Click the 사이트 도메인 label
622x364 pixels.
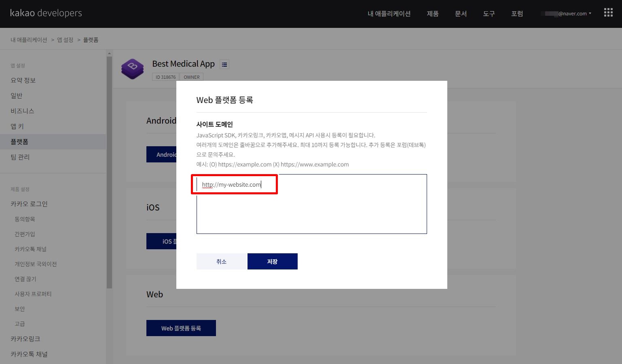[x=215, y=124]
